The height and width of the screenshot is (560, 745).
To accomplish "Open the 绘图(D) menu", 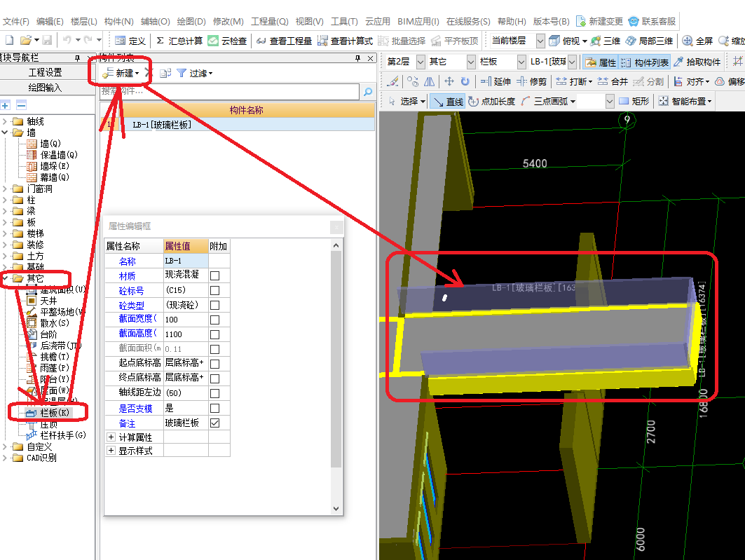I will [191, 21].
